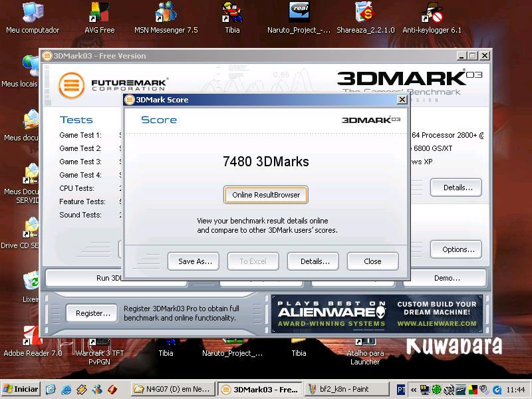Click the Sound Tests label
Screen dimensions: 532x399
pyautogui.click(x=80, y=215)
